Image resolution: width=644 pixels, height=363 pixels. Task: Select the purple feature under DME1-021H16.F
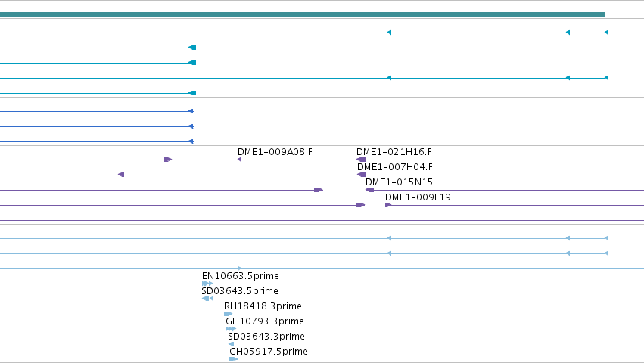(361, 160)
